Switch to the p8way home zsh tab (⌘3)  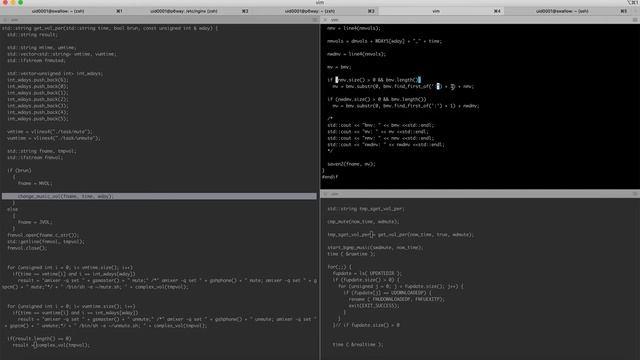click(x=315, y=11)
